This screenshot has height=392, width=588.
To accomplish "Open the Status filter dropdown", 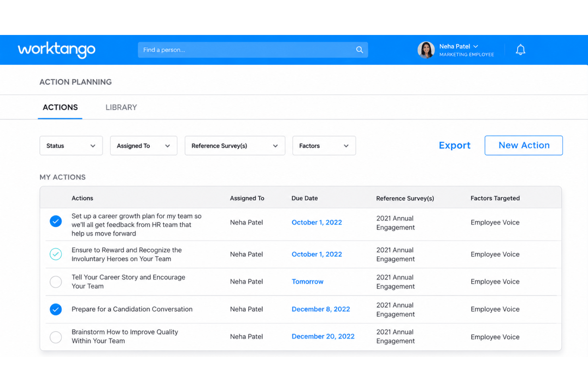I will coord(71,146).
